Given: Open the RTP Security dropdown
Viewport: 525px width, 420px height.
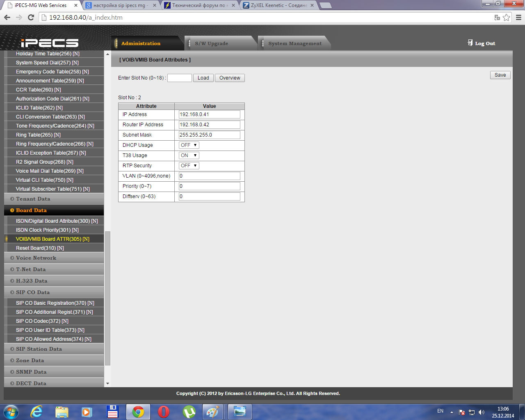Looking at the screenshot, I should pos(189,166).
